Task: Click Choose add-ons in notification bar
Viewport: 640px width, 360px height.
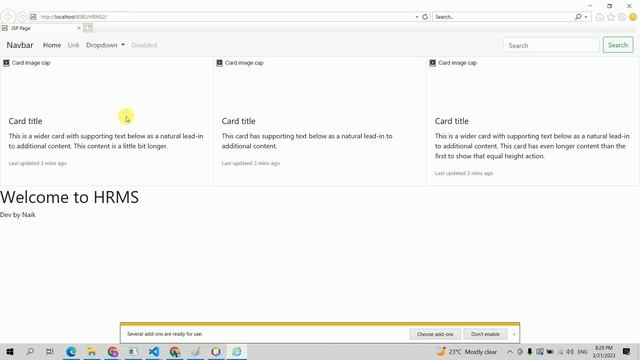Action: pos(435,334)
